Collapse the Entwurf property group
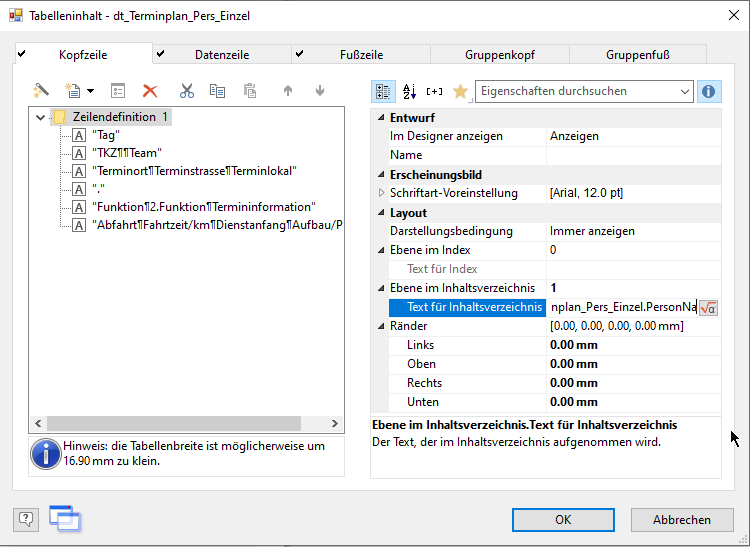 coord(381,118)
